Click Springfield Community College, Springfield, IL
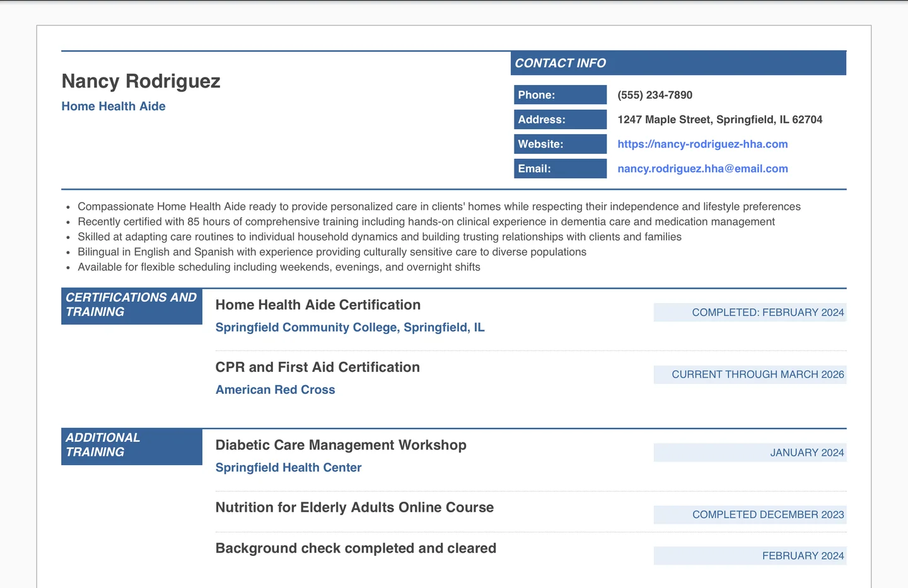 [350, 328]
